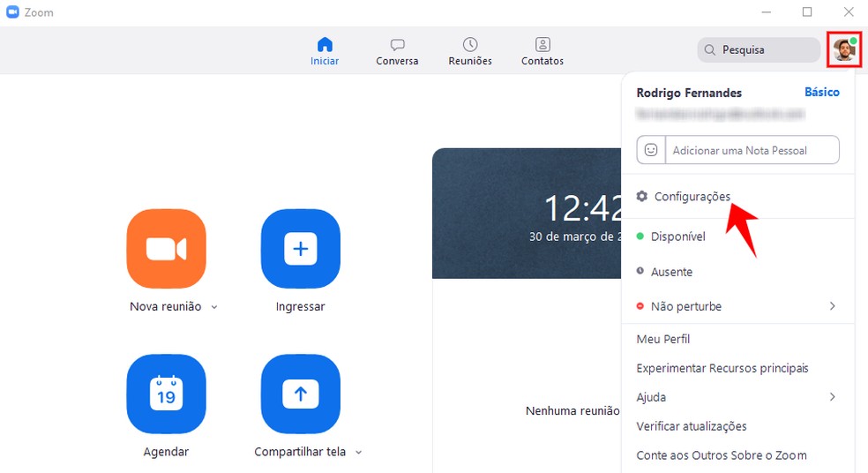Viewport: 868px width, 473px height.
Task: Minimize the Zoom window
Action: (767, 11)
